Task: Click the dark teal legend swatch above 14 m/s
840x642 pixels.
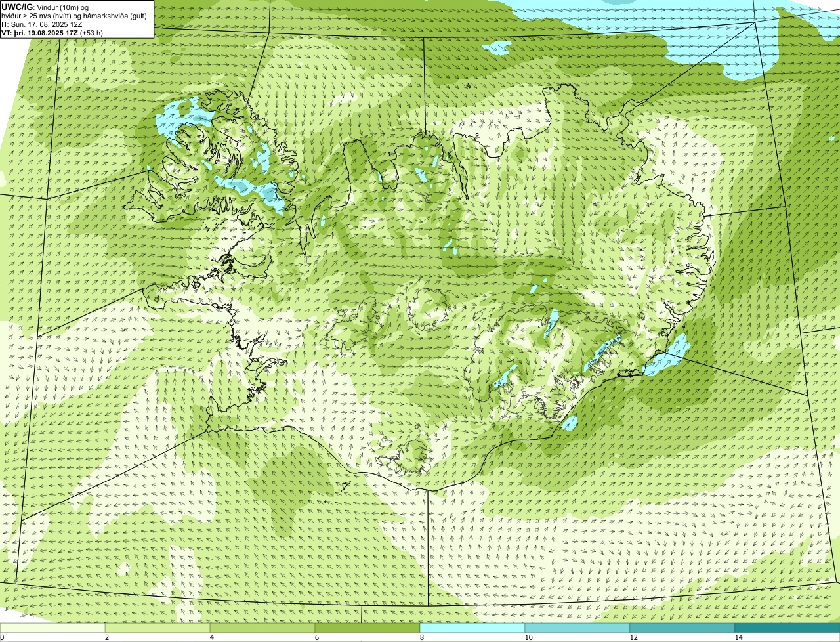Action: tap(787, 628)
